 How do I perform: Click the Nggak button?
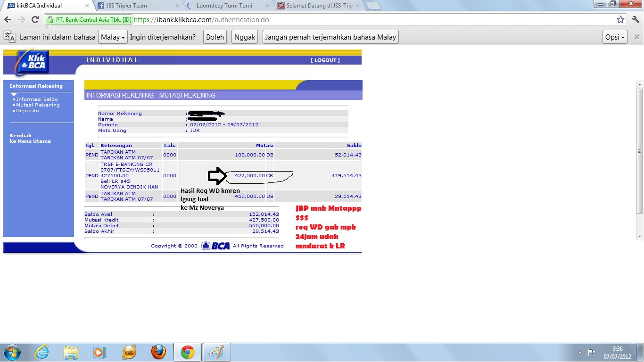pos(245,37)
